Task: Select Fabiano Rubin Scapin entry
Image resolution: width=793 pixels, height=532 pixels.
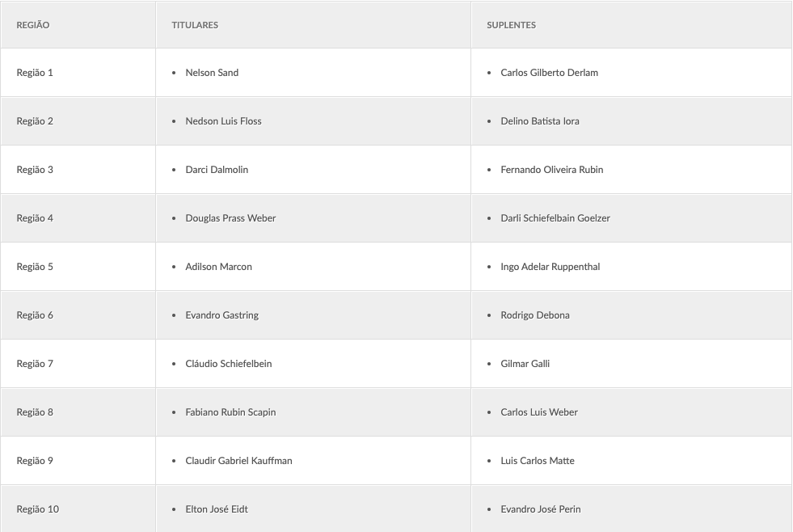Action: [230, 412]
